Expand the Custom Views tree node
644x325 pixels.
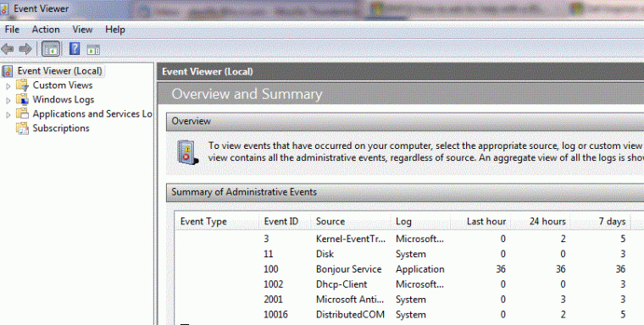(8, 86)
